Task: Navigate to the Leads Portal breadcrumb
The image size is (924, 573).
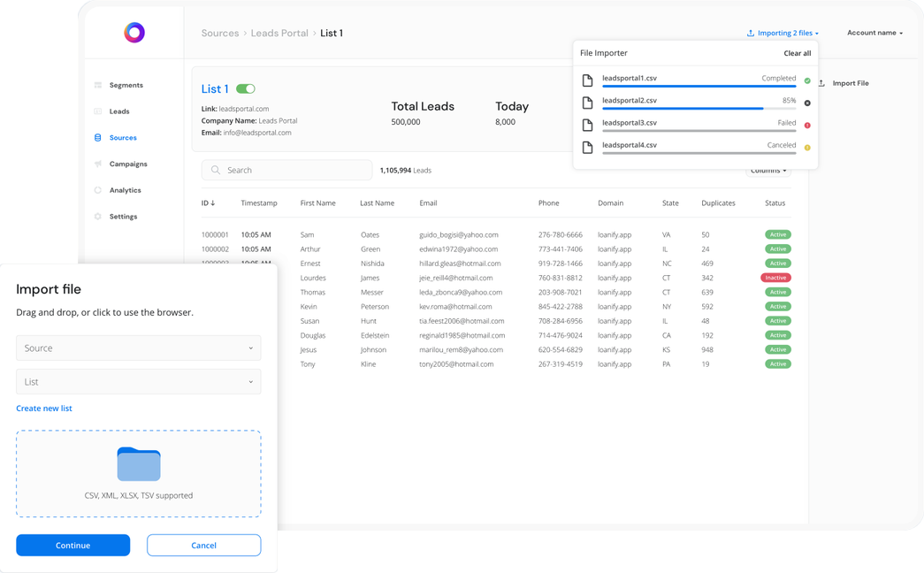Action: tap(279, 32)
